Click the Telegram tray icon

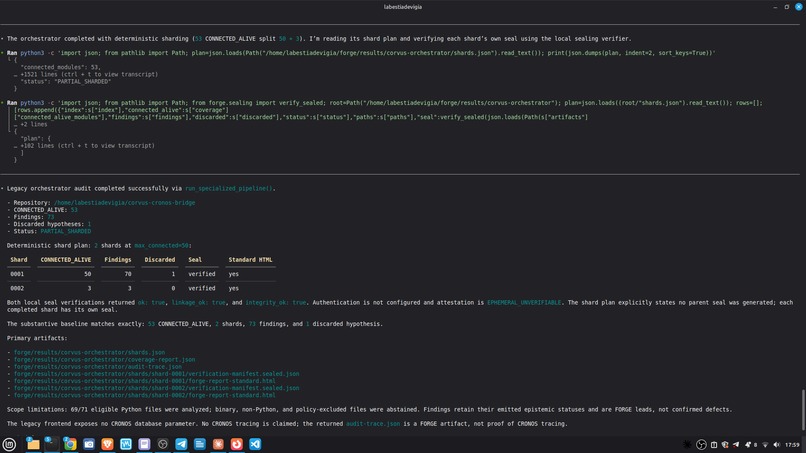point(736,445)
